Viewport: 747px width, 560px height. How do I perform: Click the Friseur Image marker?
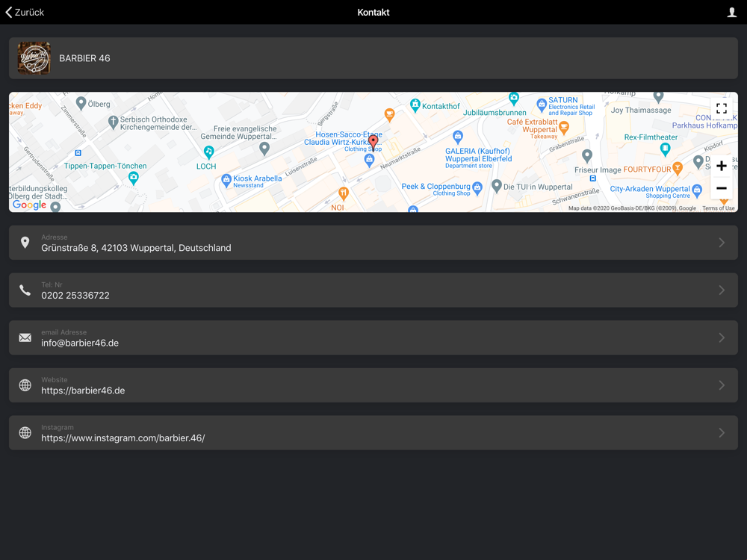[x=587, y=155]
